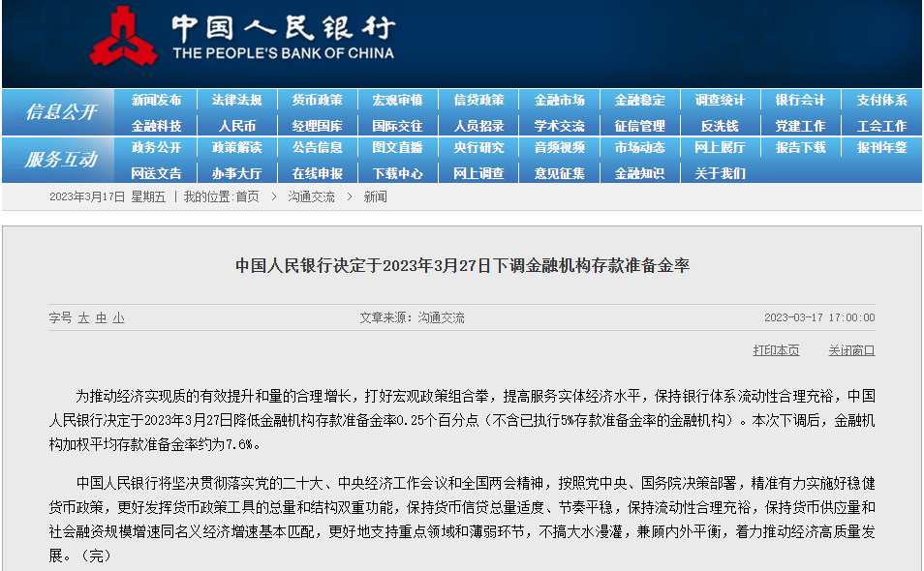
Task: Click the 信息公开 category header
Action: pos(61,112)
